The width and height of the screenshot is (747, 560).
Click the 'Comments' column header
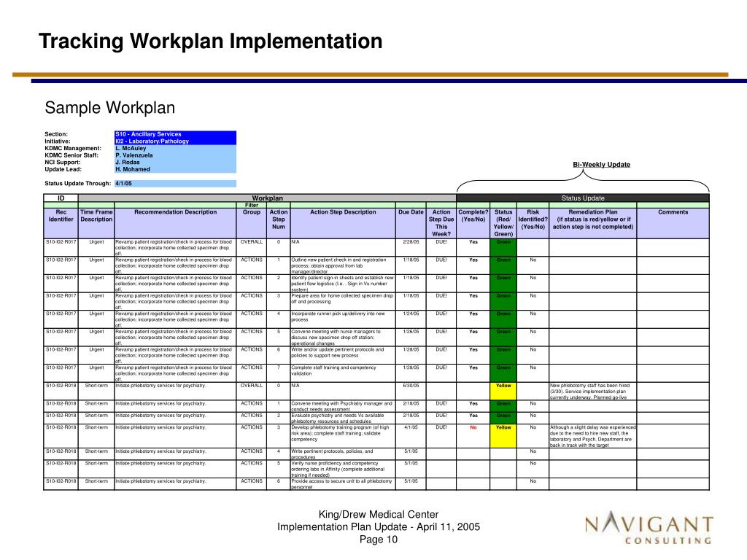673,223
